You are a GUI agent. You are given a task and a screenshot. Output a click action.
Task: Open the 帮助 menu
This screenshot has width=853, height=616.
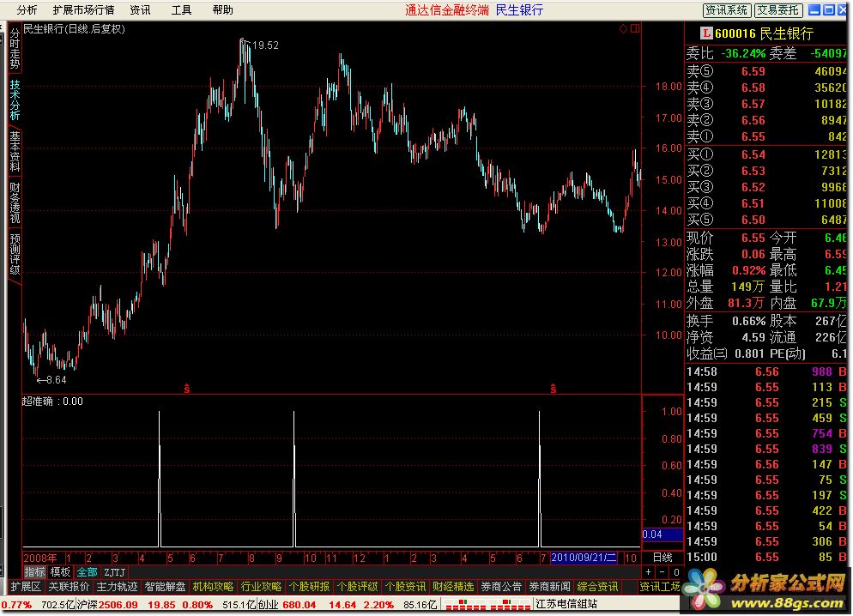pos(222,9)
